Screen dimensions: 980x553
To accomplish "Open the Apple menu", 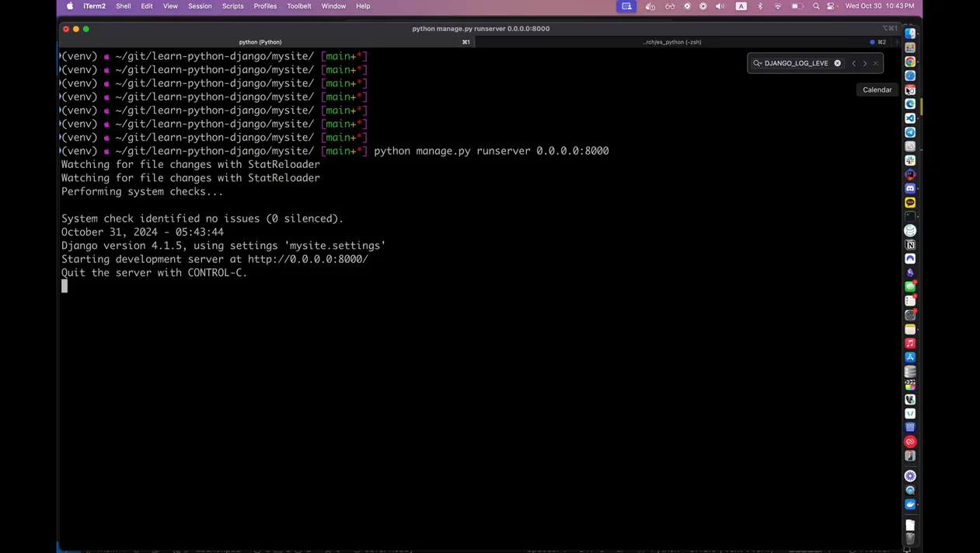I will pyautogui.click(x=70, y=6).
